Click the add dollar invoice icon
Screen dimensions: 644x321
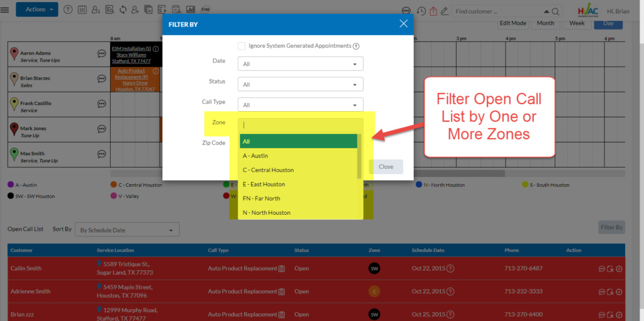(162, 9)
